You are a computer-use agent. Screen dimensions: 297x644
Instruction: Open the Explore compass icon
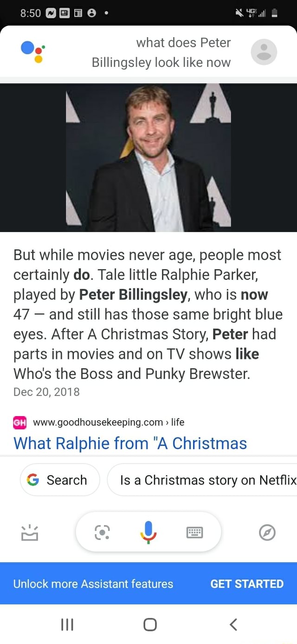[x=268, y=532]
